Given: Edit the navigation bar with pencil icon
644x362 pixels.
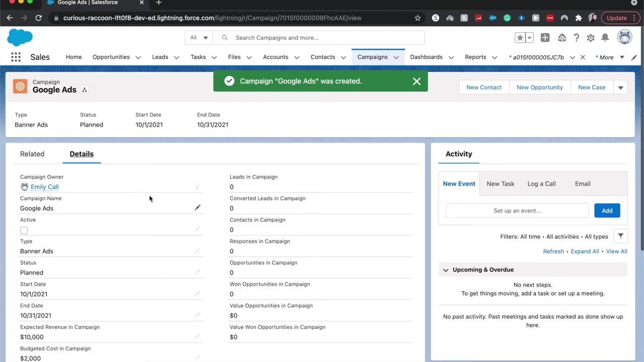Looking at the screenshot, I should 634,57.
